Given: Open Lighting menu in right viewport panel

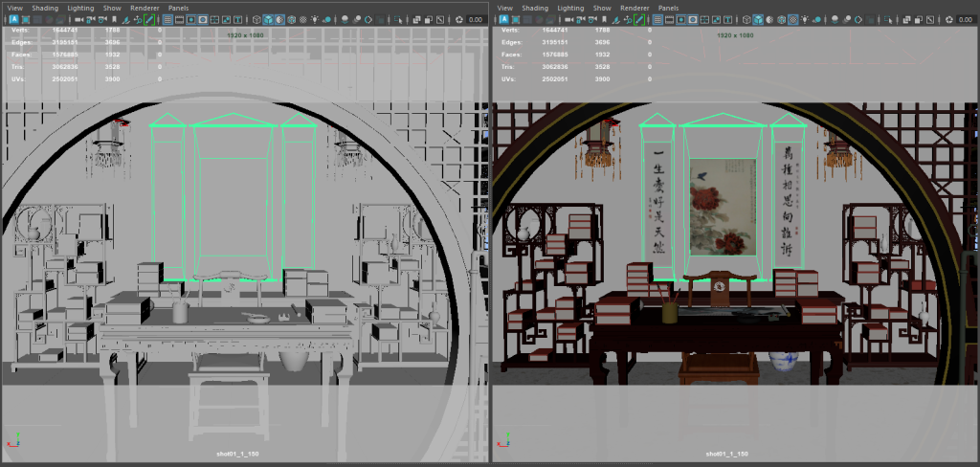Looking at the screenshot, I should coord(570,8).
